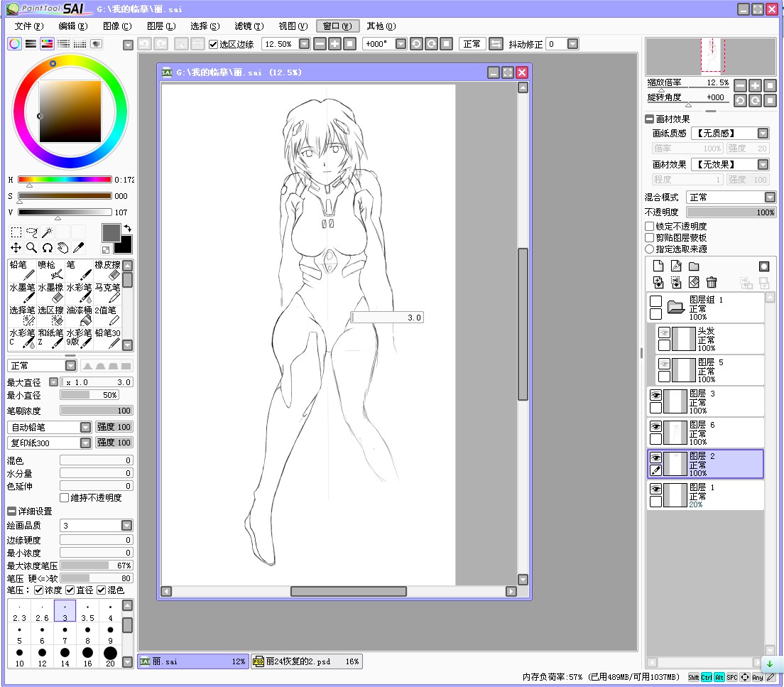Select layer 图层 6 row
Screen dimensions: 784x687
(705, 433)
